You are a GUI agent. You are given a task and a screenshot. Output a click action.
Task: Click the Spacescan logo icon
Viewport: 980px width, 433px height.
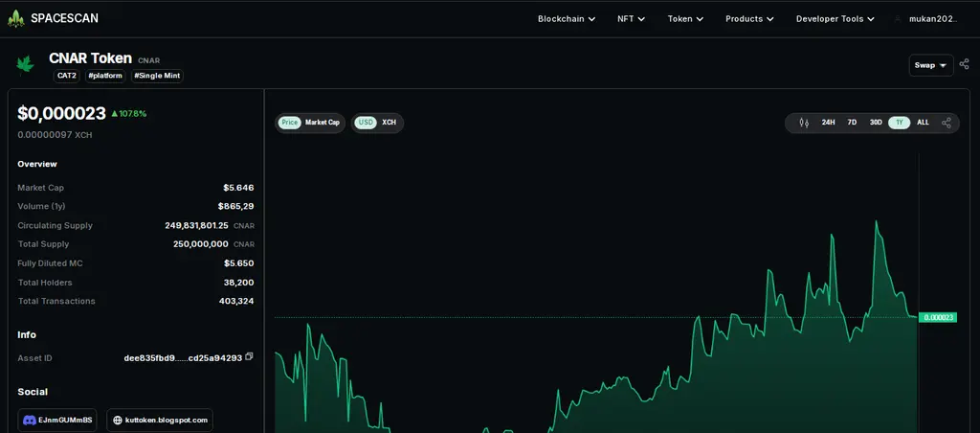(x=15, y=18)
